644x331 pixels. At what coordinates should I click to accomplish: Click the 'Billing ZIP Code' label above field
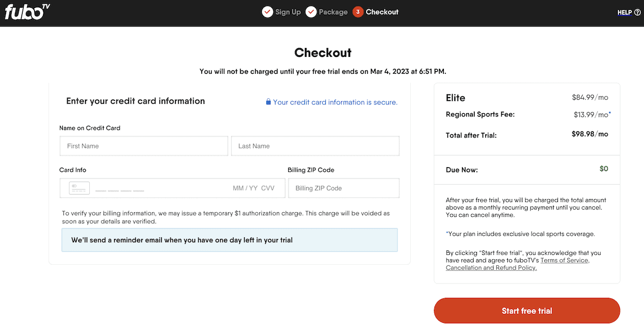311,170
